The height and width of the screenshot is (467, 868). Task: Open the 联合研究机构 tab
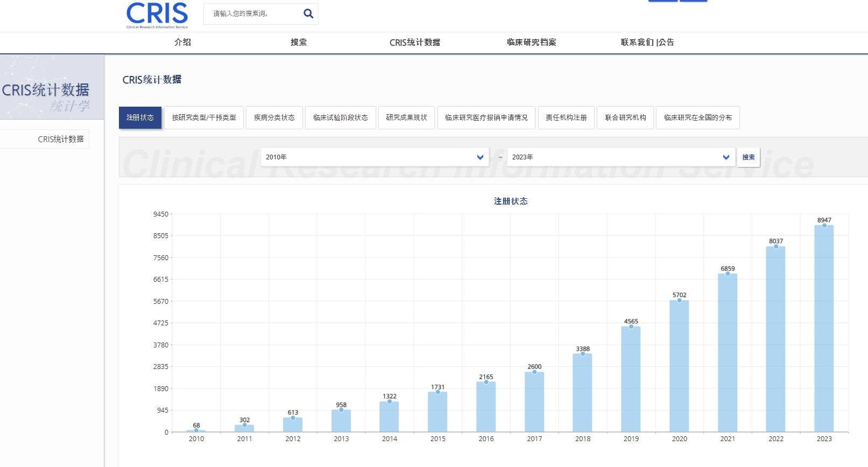click(625, 117)
